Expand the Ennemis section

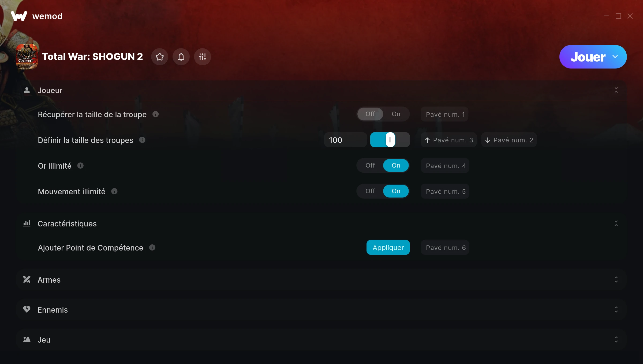coord(322,310)
